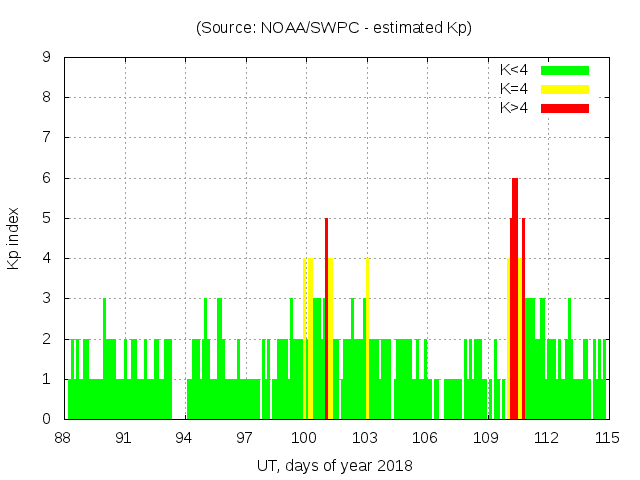Click x-axis tick label 115
Image resolution: width=640 pixels, height=480 pixels.
coord(607,439)
